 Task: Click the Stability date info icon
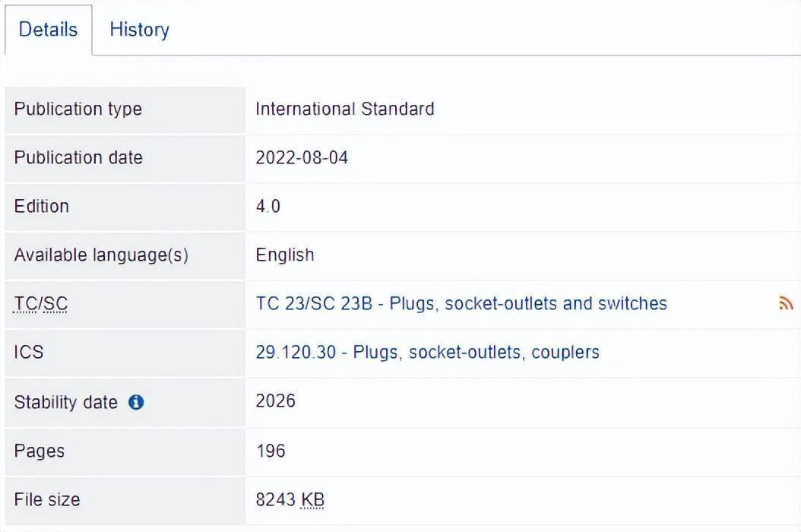(136, 402)
